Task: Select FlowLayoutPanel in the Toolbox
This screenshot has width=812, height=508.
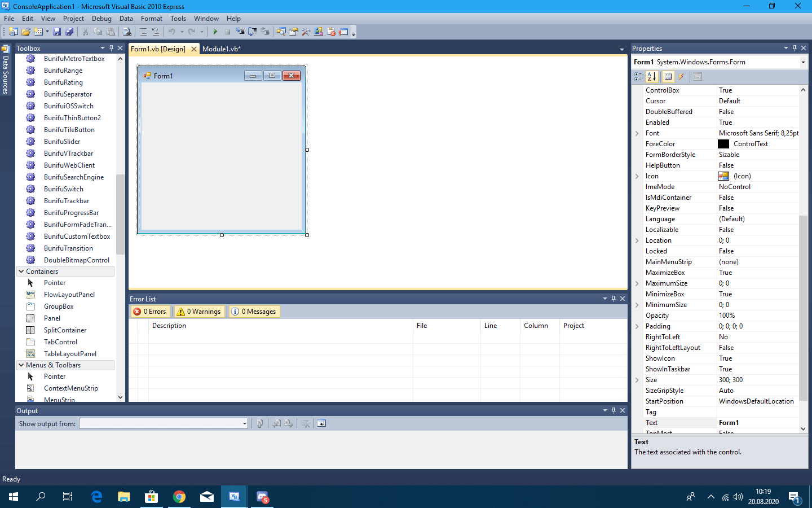Action: [x=69, y=295]
